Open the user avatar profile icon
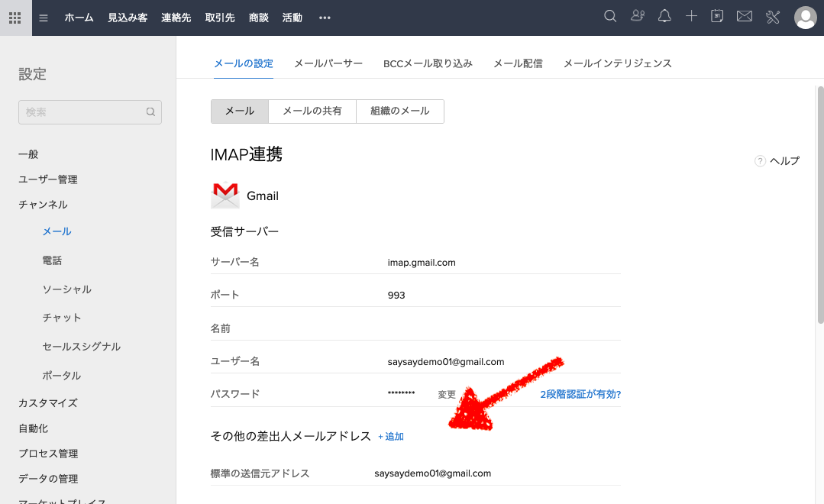This screenshot has height=504, width=824. (x=805, y=17)
